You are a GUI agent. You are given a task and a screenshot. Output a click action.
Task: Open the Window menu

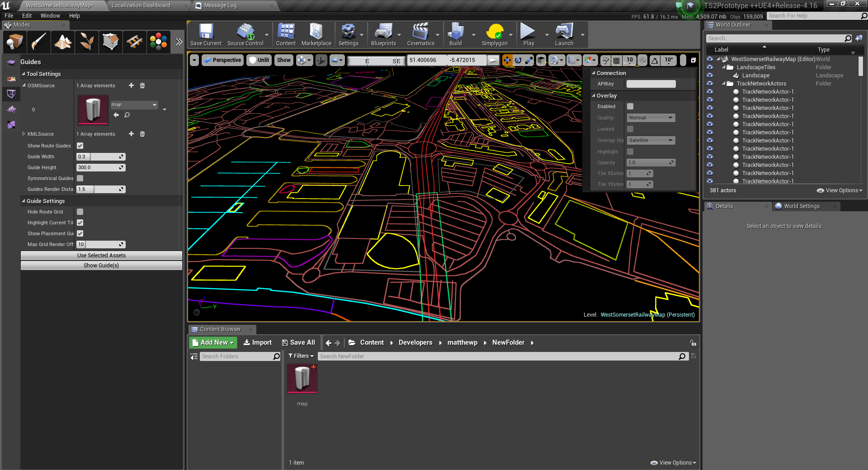[x=50, y=16]
